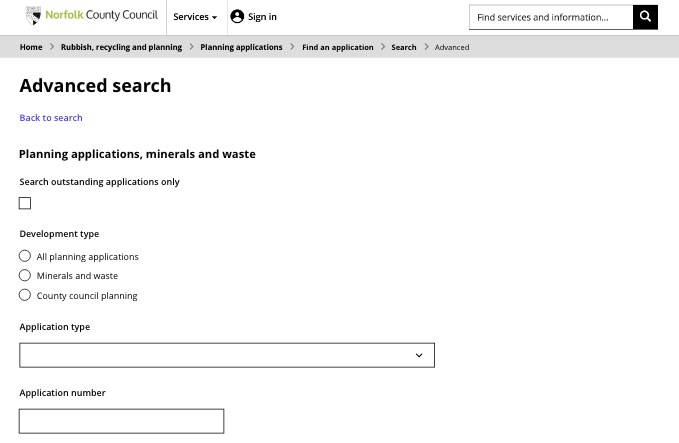The height and width of the screenshot is (443, 679).
Task: Open Search breadcrumb link
Action: pos(404,47)
